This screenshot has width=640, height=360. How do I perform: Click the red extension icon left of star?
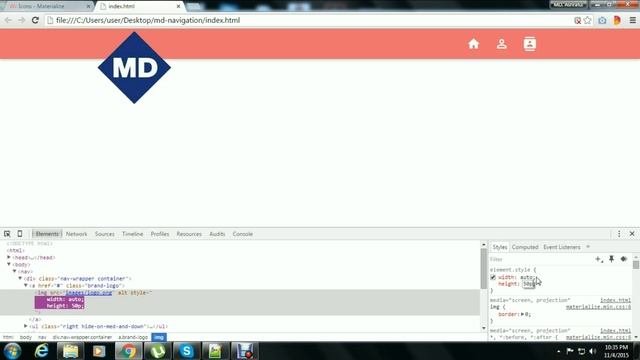point(577,20)
